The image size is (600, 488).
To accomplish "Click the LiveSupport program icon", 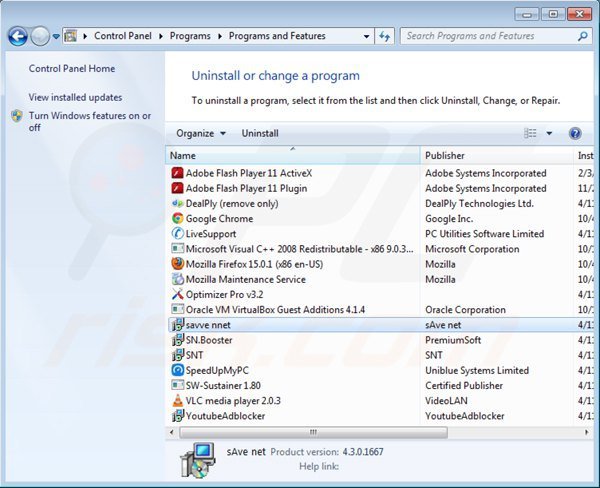I will (x=177, y=234).
